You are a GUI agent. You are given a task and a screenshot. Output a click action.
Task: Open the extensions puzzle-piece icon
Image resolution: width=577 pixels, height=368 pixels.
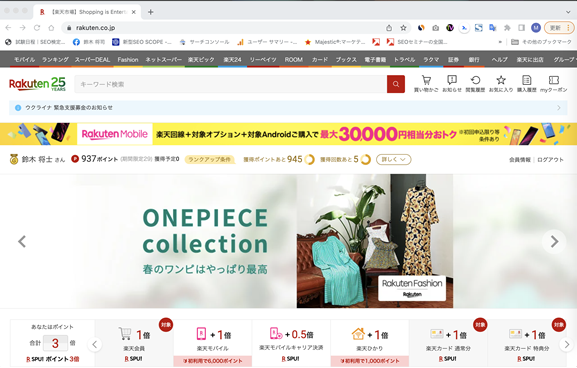pos(507,28)
